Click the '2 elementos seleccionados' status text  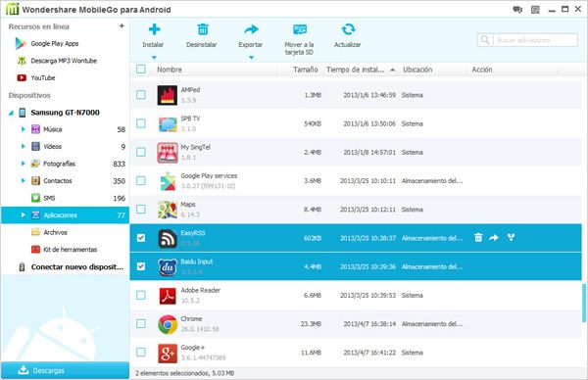pyautogui.click(x=185, y=373)
